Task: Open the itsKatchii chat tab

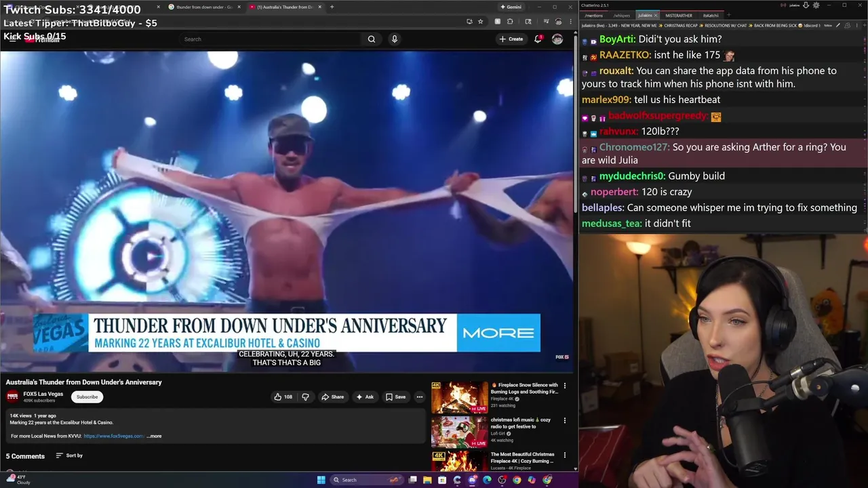Action: (711, 16)
